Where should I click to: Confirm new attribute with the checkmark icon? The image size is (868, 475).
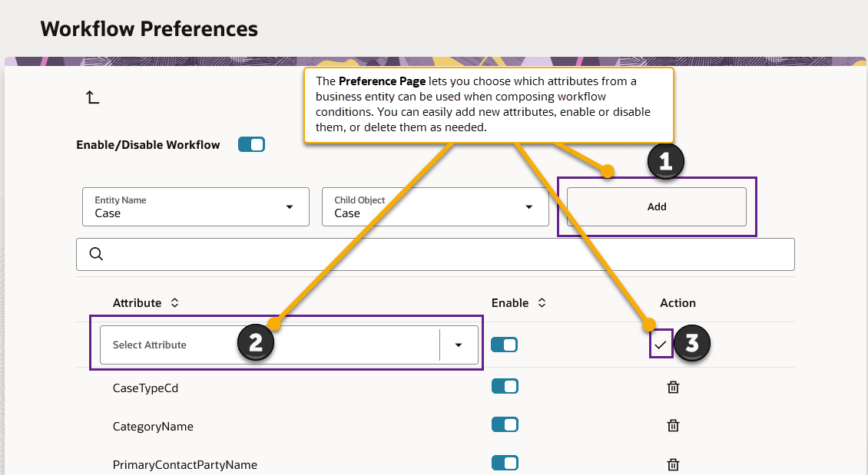[661, 344]
